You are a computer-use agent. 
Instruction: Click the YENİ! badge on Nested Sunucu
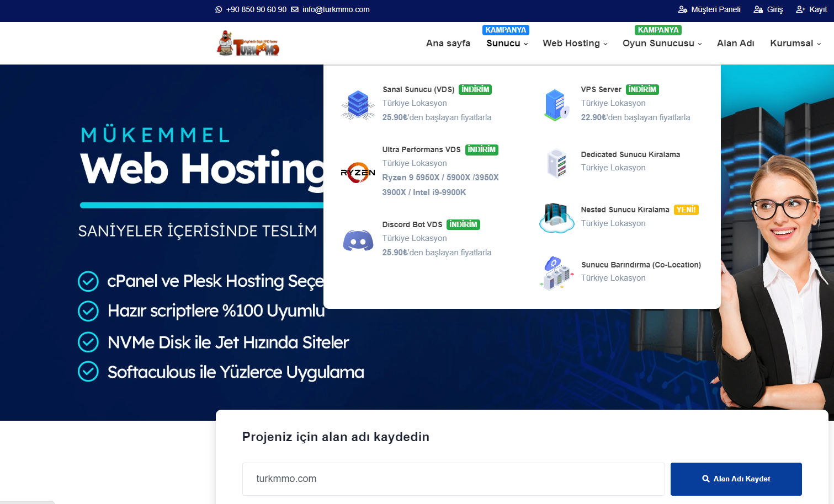[x=686, y=210]
